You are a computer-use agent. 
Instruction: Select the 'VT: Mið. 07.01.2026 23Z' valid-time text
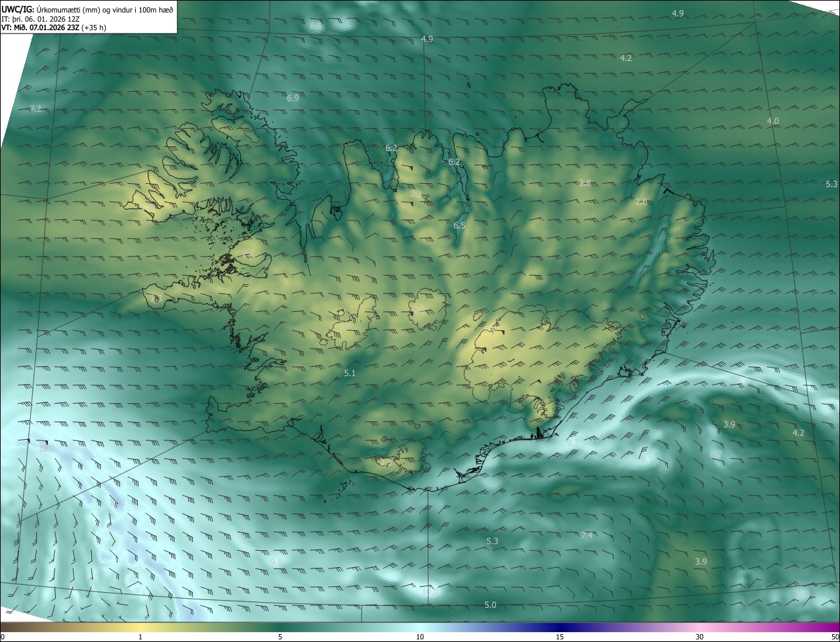tap(41, 28)
